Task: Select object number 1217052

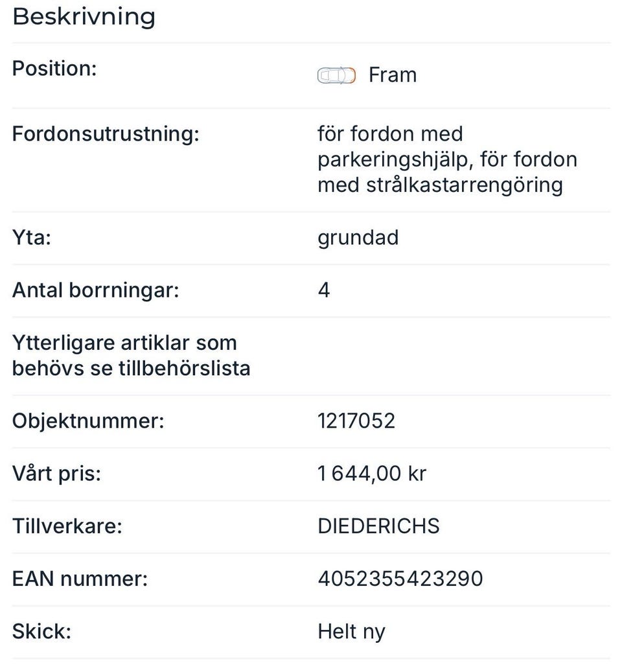Action: click(x=356, y=421)
